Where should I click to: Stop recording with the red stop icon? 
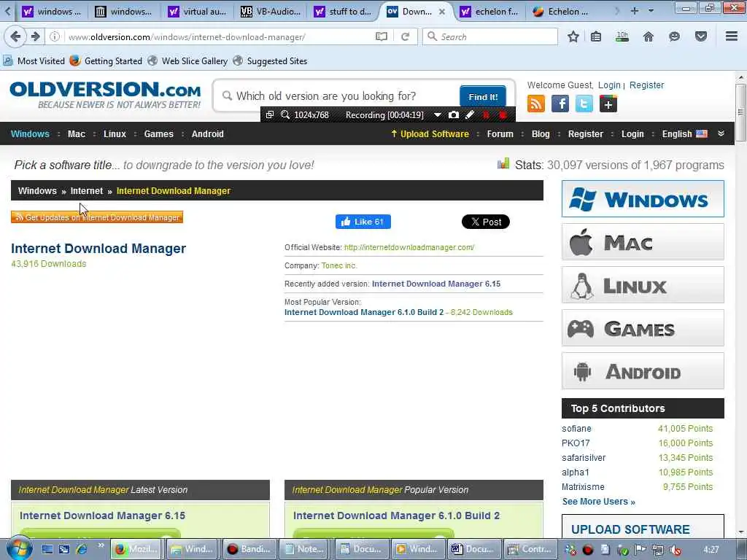[x=503, y=114]
